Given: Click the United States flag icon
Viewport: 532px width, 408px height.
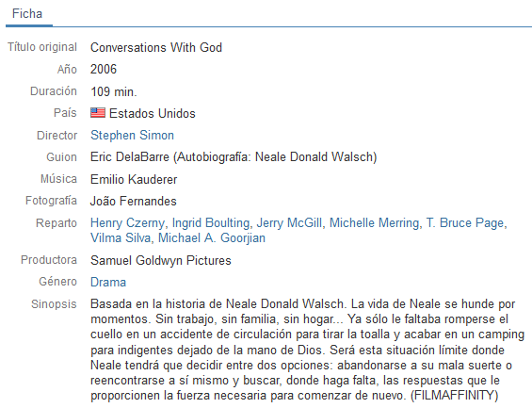Looking at the screenshot, I should point(98,113).
